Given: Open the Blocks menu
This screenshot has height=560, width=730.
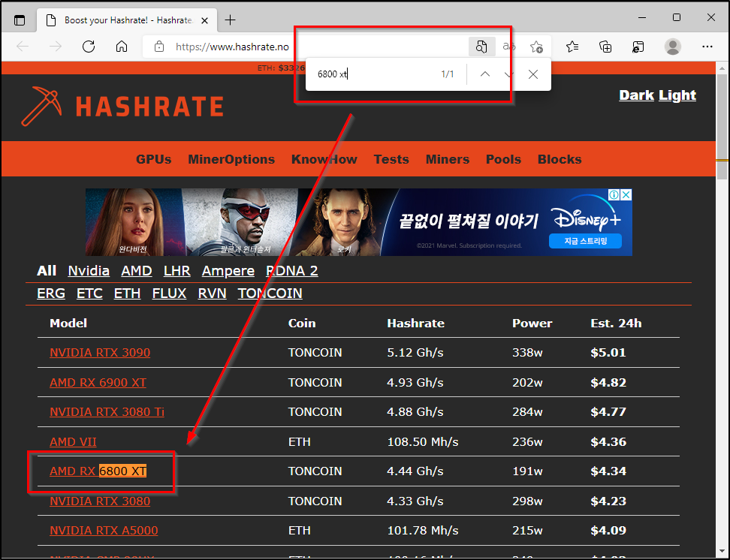Looking at the screenshot, I should tap(560, 159).
